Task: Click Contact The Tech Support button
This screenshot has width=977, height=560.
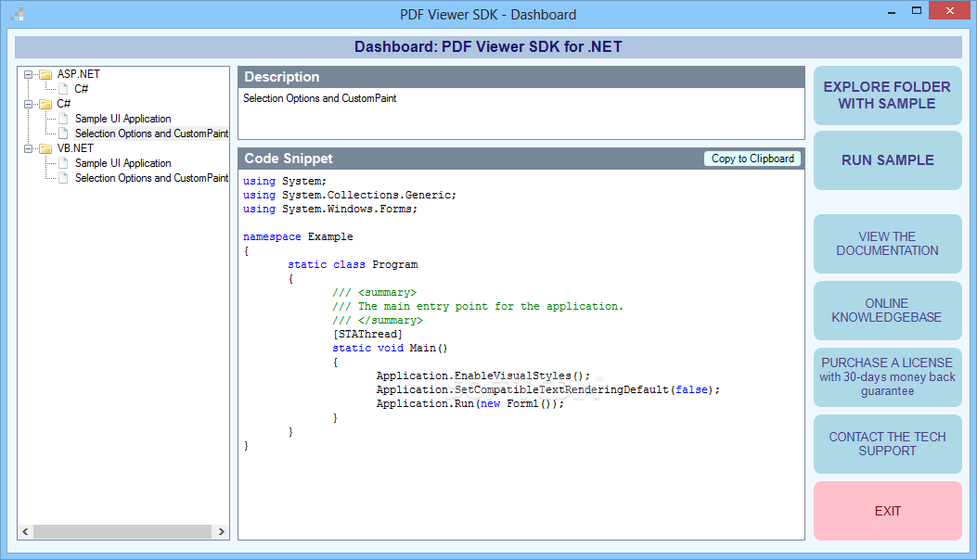Action: (x=887, y=444)
